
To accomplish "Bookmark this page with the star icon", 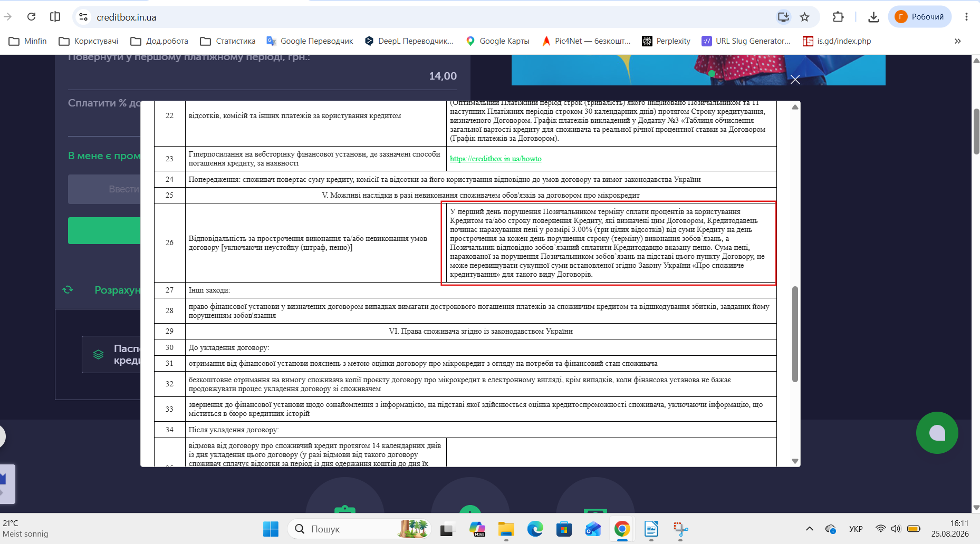I will pos(804,17).
